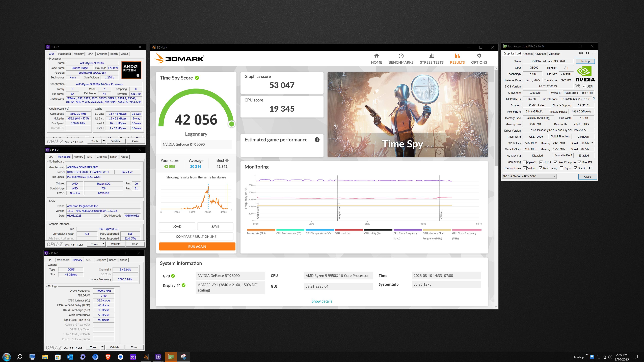The width and height of the screenshot is (644, 362).
Task: Open the GPU selection dropdown in GPU-Z
Action: (529, 176)
